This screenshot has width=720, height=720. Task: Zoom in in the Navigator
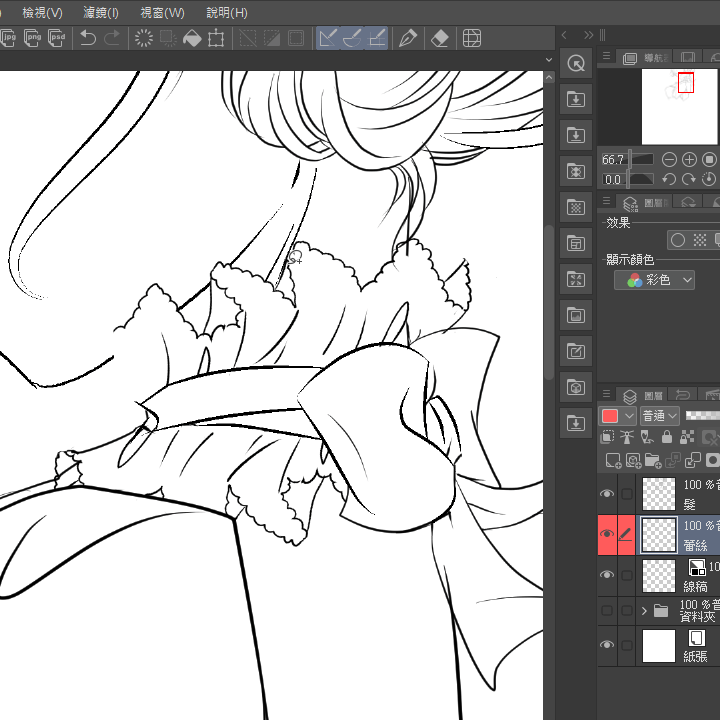[689, 160]
